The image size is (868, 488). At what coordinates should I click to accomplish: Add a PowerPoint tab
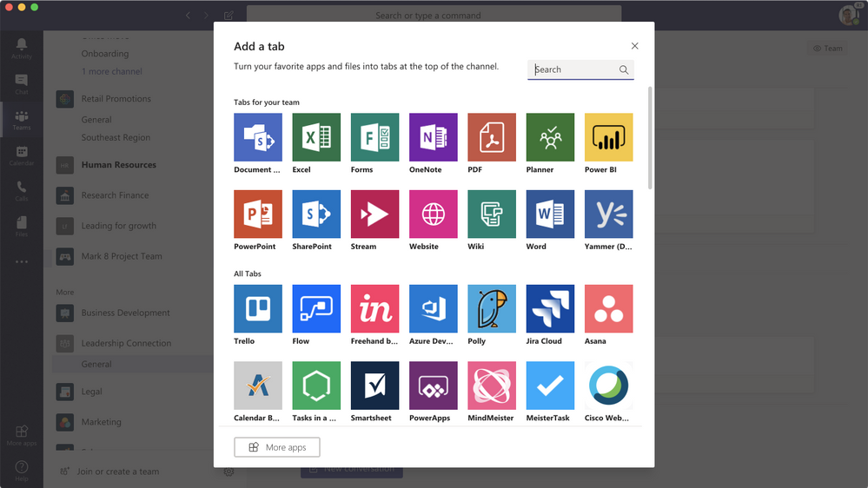(258, 214)
